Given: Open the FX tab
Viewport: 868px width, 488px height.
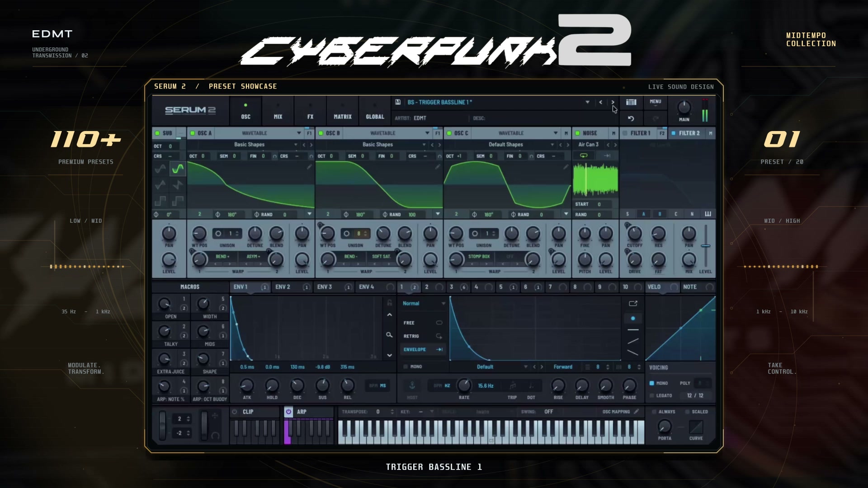Looking at the screenshot, I should coord(310,111).
